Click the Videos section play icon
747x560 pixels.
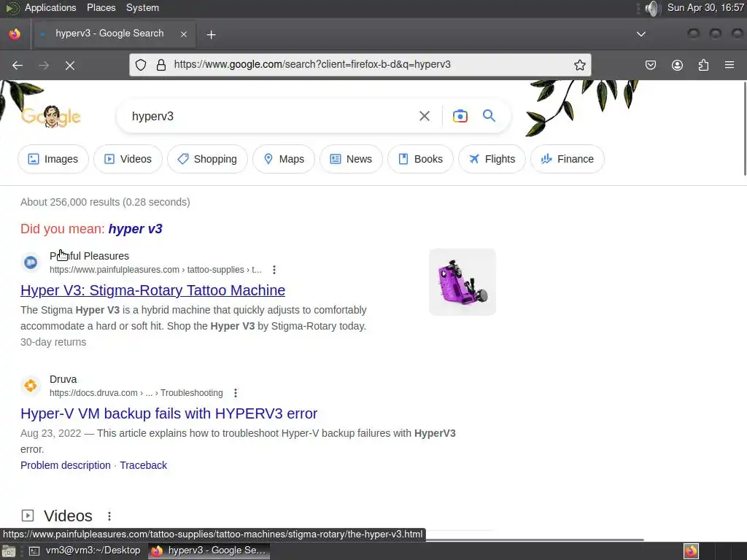tap(28, 516)
